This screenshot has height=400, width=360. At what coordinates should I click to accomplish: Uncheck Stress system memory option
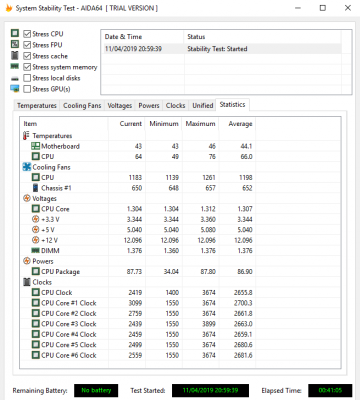point(27,67)
